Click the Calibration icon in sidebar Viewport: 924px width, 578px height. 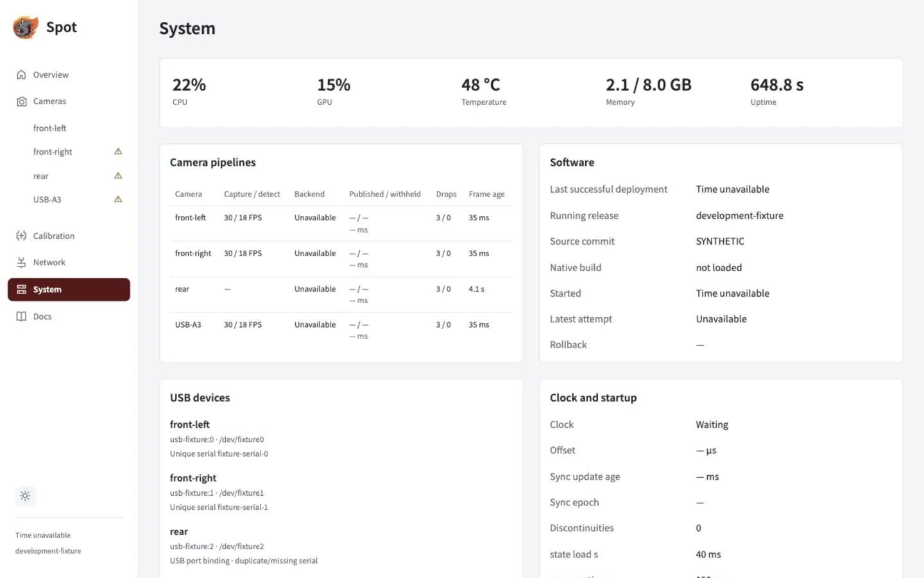21,236
